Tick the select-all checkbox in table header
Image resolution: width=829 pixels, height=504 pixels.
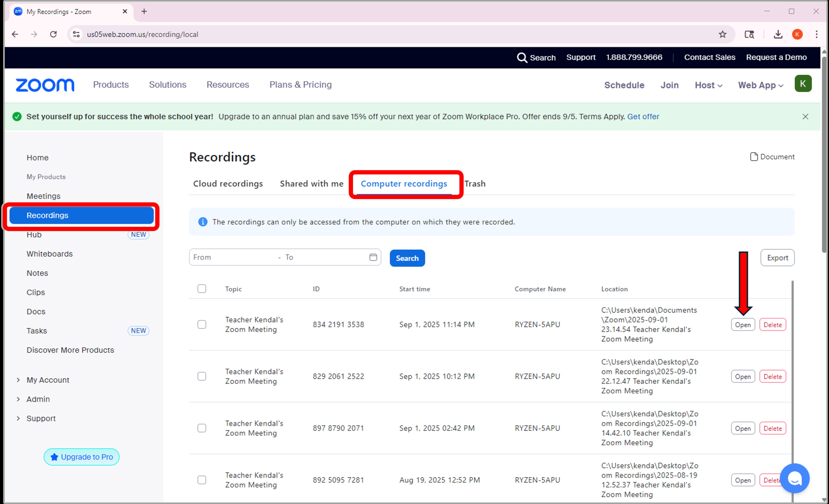(x=202, y=289)
